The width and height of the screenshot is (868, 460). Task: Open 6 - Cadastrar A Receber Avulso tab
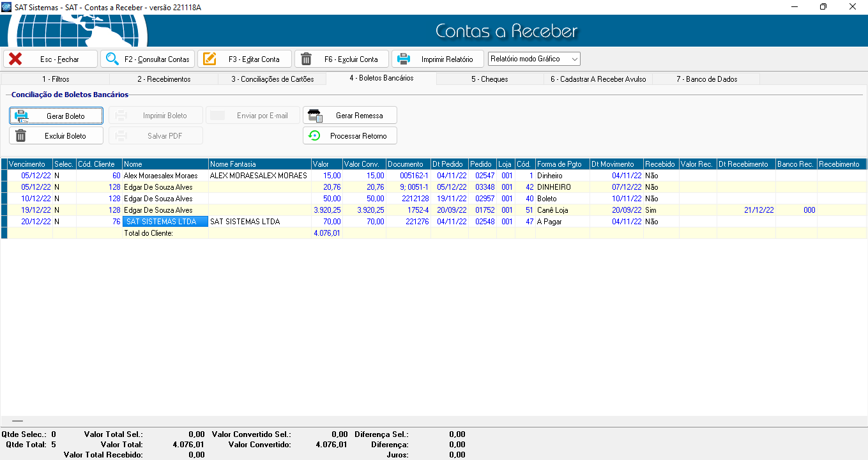pyautogui.click(x=598, y=79)
